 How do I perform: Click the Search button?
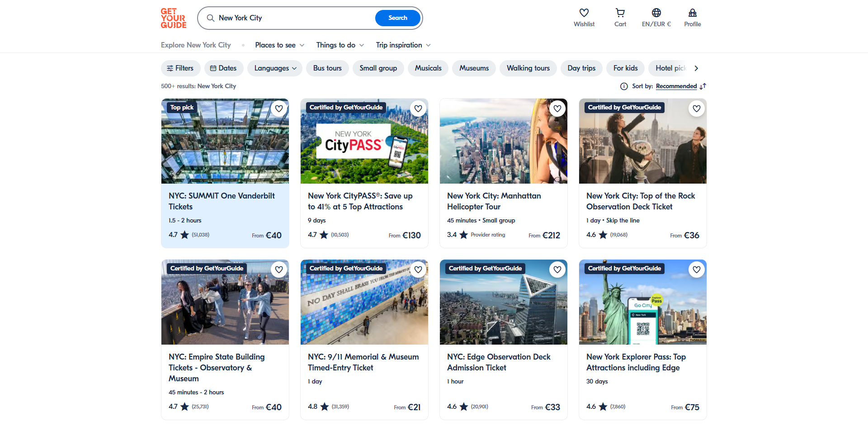click(x=397, y=18)
